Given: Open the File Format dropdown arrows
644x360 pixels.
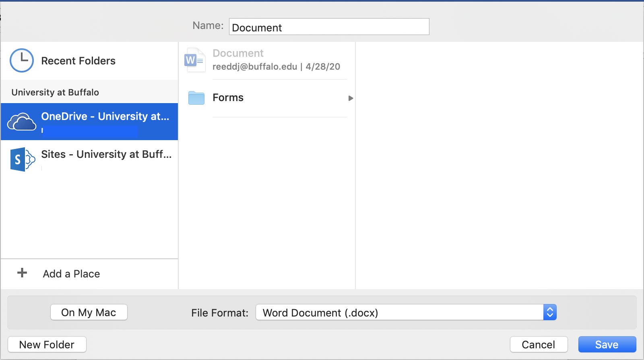Looking at the screenshot, I should 550,312.
